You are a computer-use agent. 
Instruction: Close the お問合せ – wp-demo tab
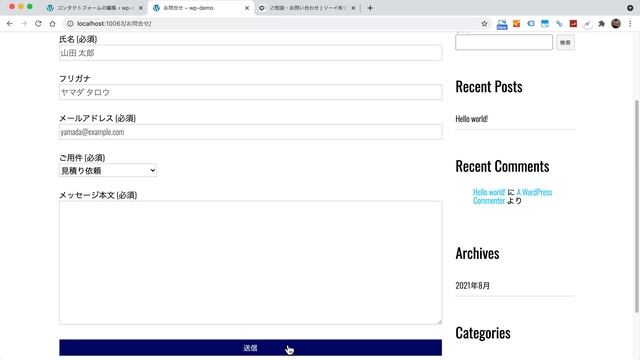[x=247, y=8]
